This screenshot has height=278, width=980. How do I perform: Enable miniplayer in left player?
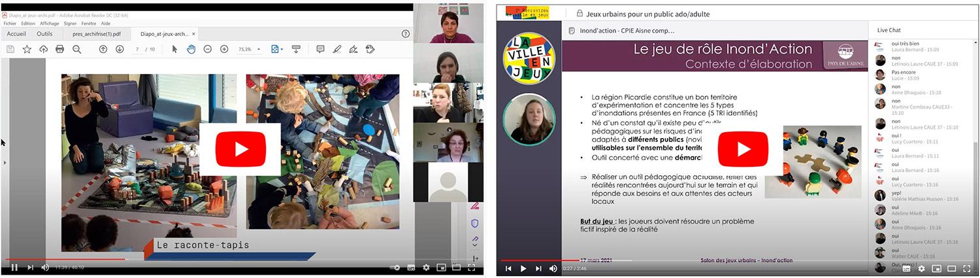click(x=442, y=268)
